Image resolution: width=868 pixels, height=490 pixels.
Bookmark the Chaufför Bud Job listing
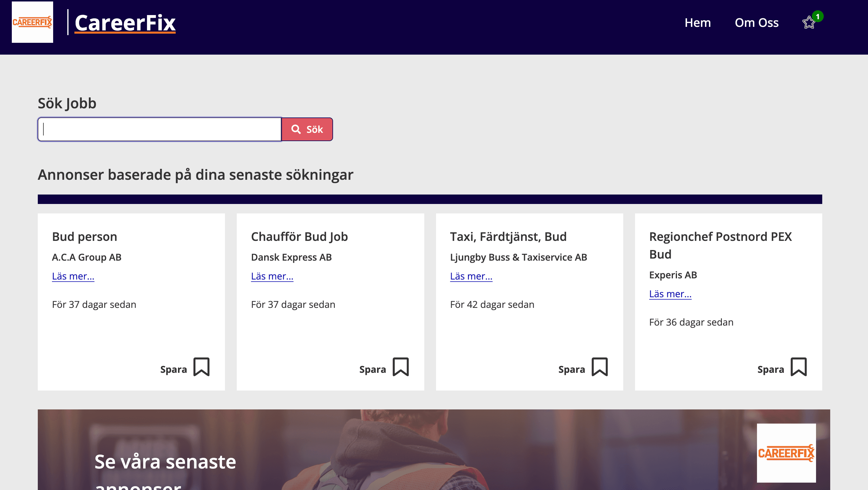tap(401, 367)
